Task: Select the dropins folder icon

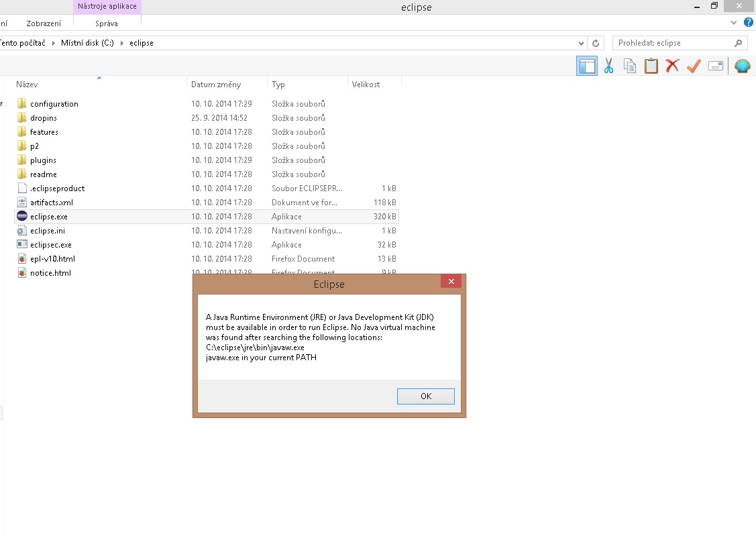Action: point(21,117)
